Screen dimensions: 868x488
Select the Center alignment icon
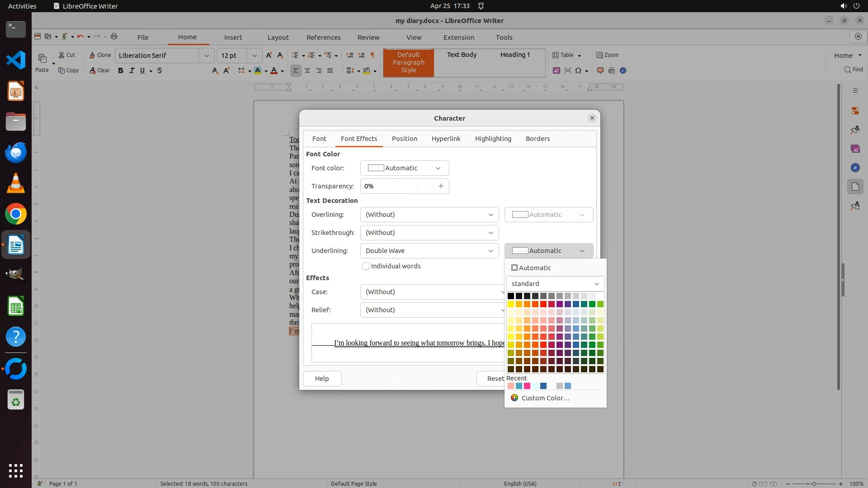pos(307,70)
